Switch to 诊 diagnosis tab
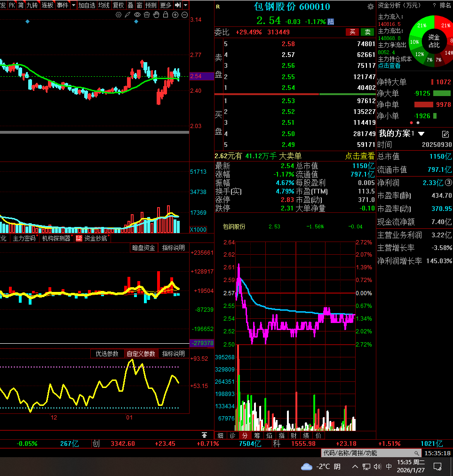 pyautogui.click(x=232, y=436)
